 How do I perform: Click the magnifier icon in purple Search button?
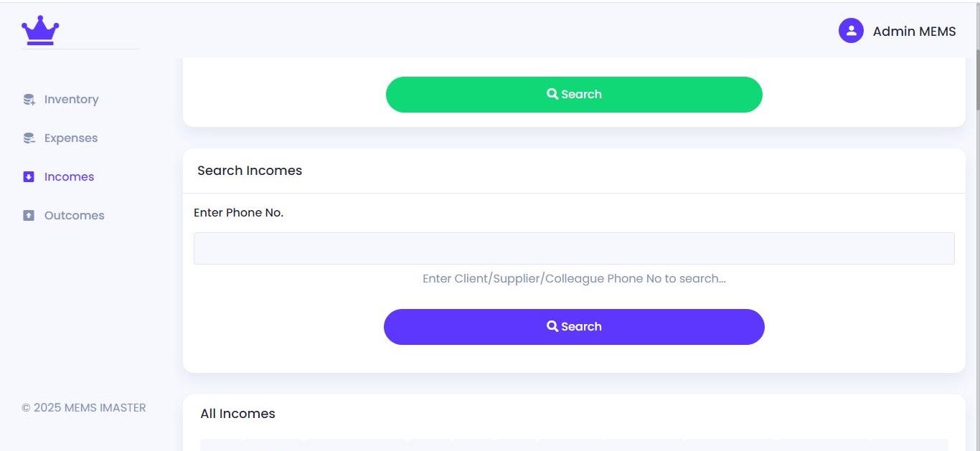click(x=552, y=326)
